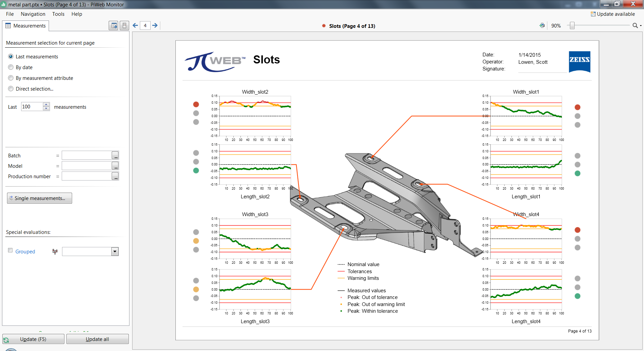Click the Update all button
Screen dimensions: 644x351
click(x=97, y=339)
